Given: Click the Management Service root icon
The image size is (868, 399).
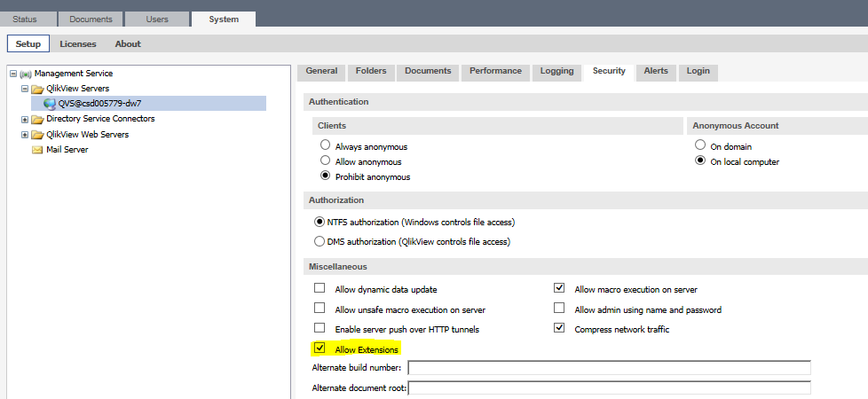Looking at the screenshot, I should [x=25, y=74].
